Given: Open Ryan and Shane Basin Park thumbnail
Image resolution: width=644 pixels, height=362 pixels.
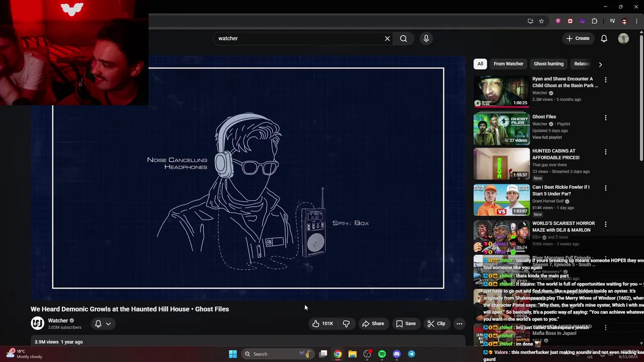Looking at the screenshot, I should (502, 92).
